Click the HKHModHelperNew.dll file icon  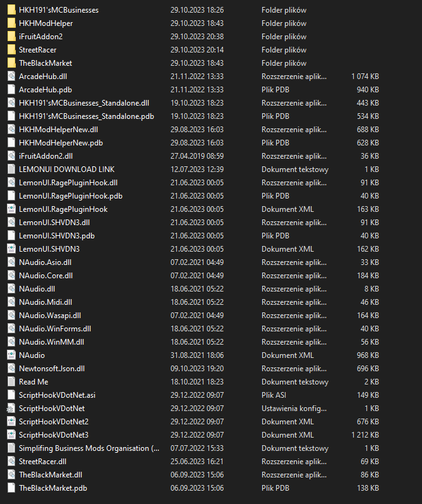pos(11,130)
